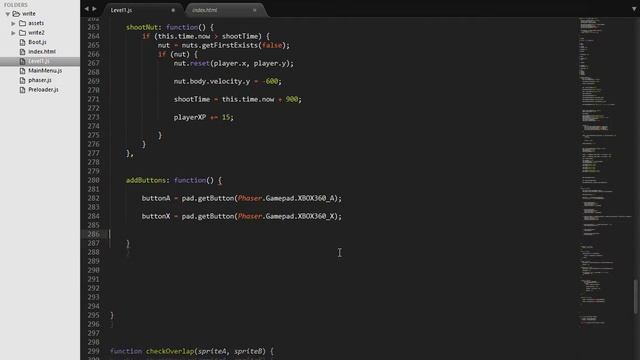Go to previous tab with left arrow

pyautogui.click(x=87, y=9)
